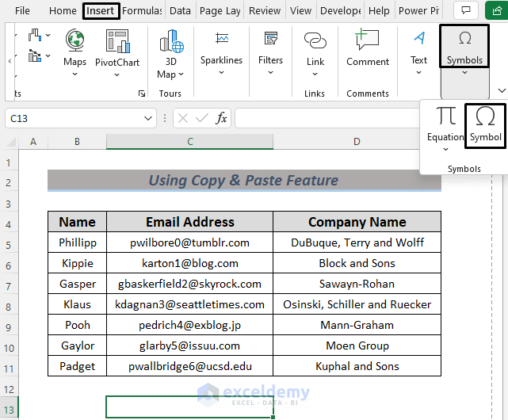This screenshot has width=508, height=420.
Task: Select the 'Klaus' name cell
Action: click(77, 304)
